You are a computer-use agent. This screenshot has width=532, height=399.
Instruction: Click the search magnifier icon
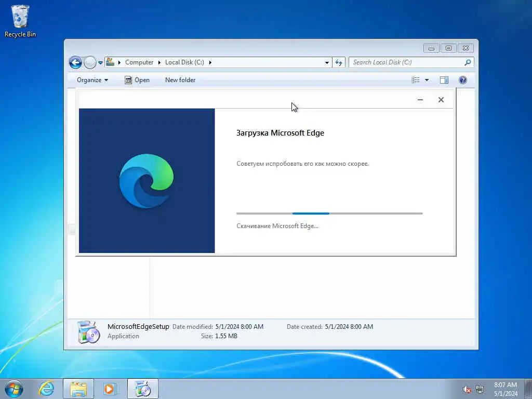pyautogui.click(x=468, y=62)
